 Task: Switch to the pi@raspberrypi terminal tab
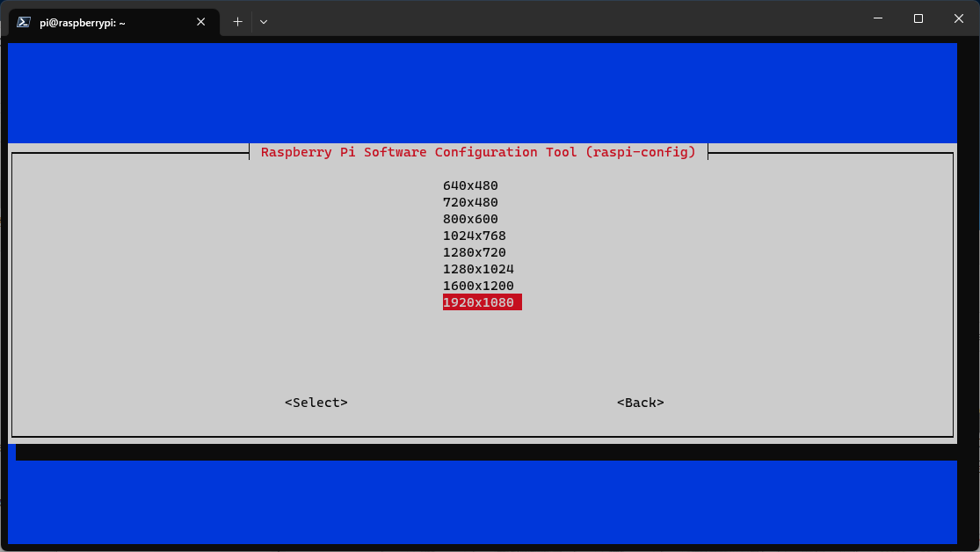[113, 23]
